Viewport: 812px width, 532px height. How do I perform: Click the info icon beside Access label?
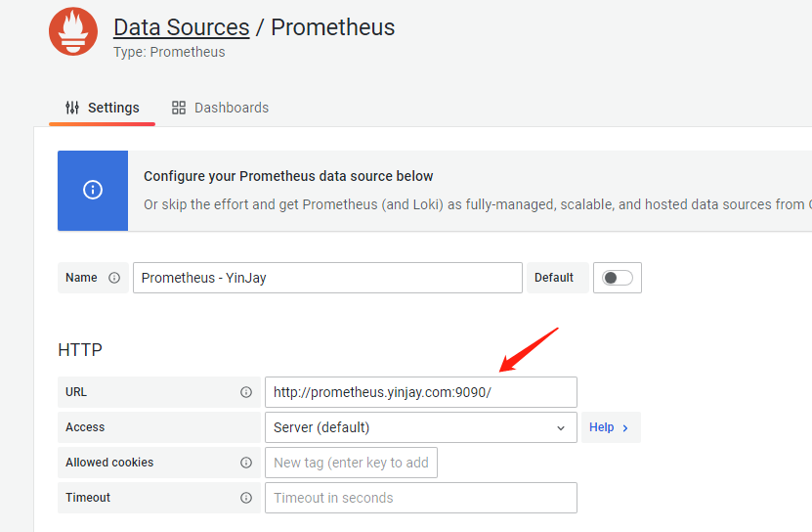point(246,427)
